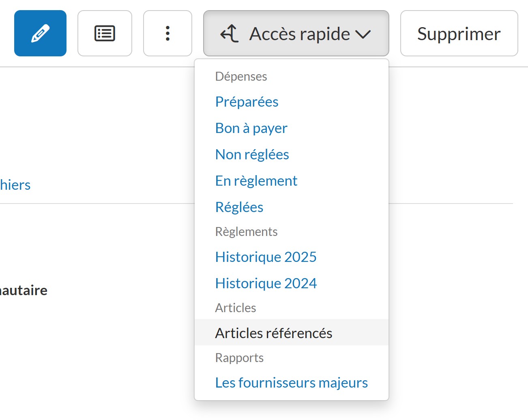528x420 pixels.
Task: Collapse the Accès rapide dropdown chevron
Action: click(x=363, y=34)
